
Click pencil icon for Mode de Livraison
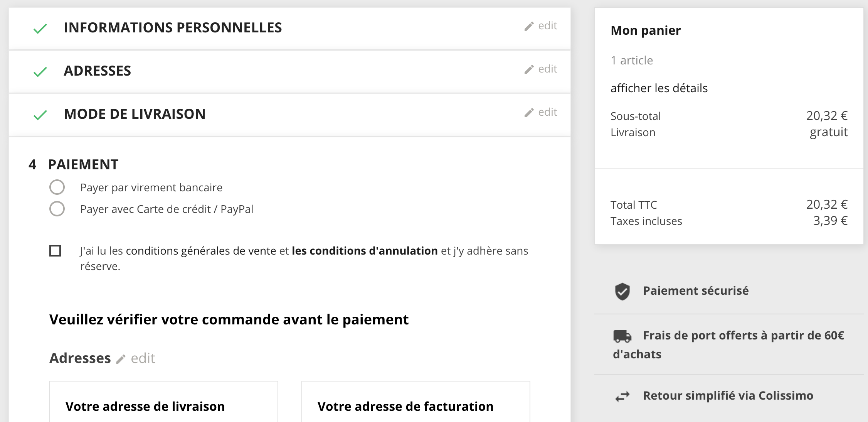click(529, 113)
